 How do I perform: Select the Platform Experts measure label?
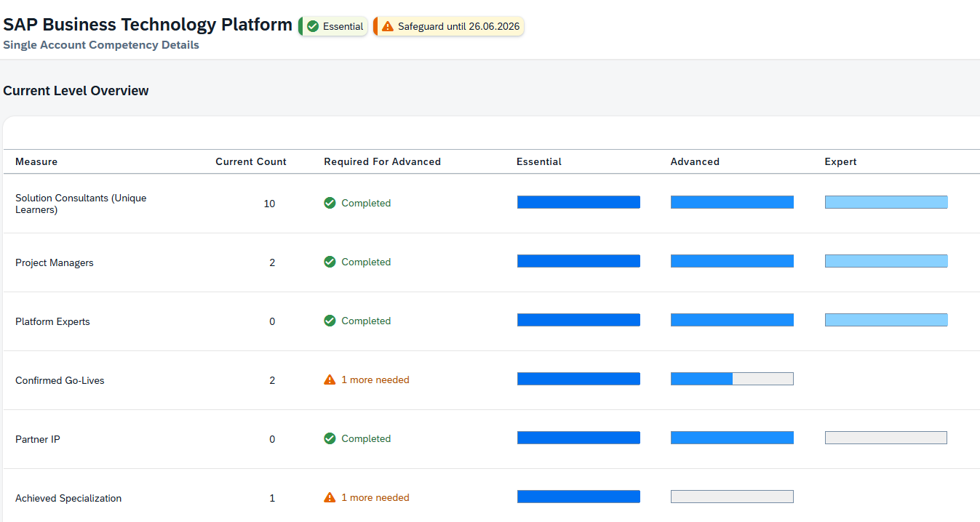[52, 321]
